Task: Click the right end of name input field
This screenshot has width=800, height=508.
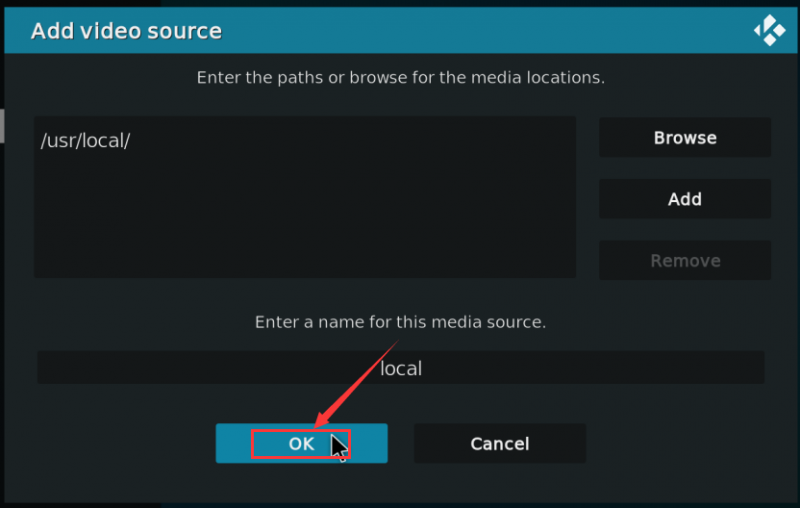Action: pos(740,368)
